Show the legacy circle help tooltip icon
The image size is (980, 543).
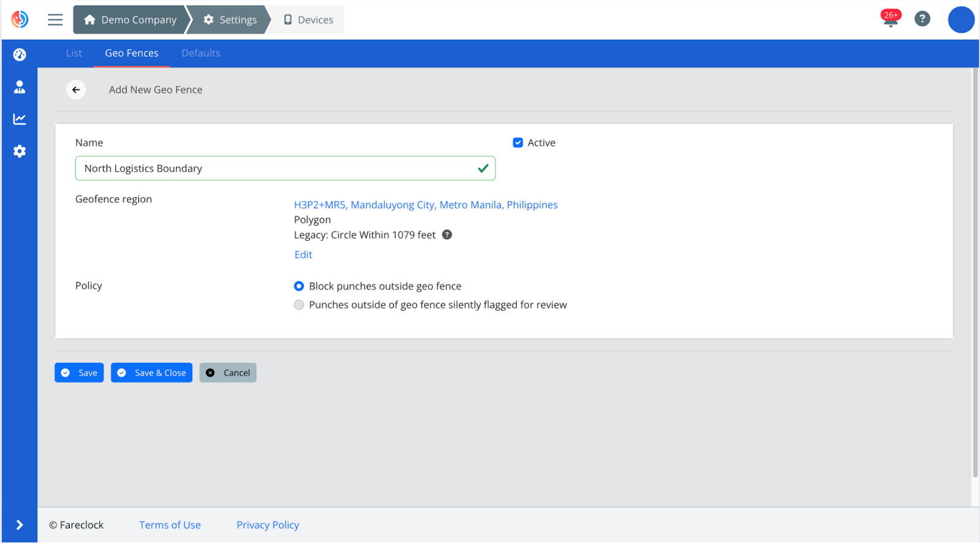(x=447, y=235)
